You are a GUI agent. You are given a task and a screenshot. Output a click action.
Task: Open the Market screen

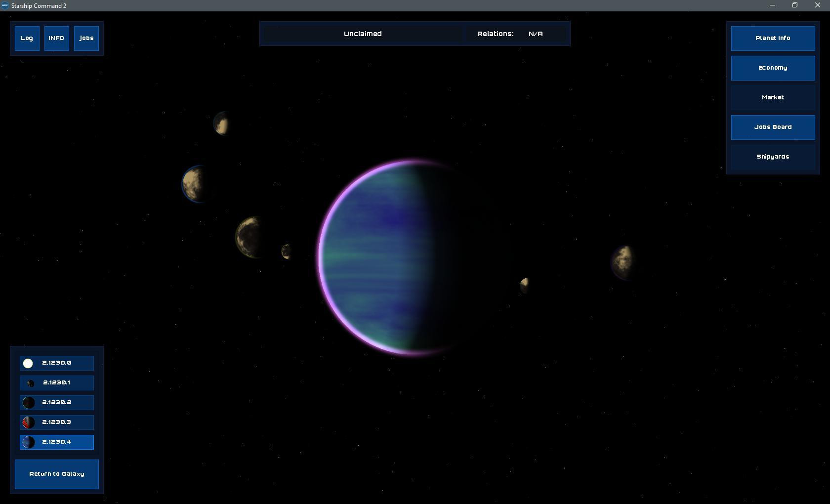(773, 97)
